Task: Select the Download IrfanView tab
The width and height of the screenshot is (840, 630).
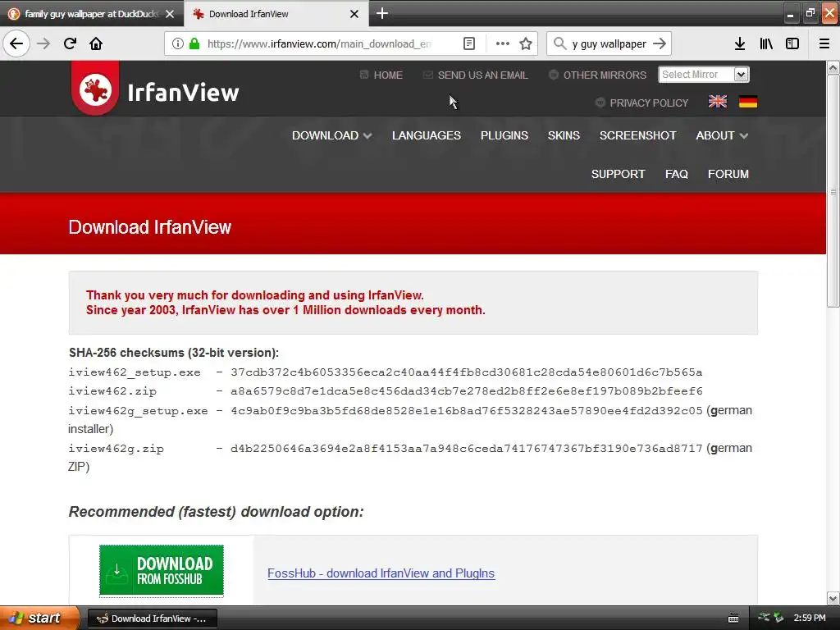Action: (276, 14)
